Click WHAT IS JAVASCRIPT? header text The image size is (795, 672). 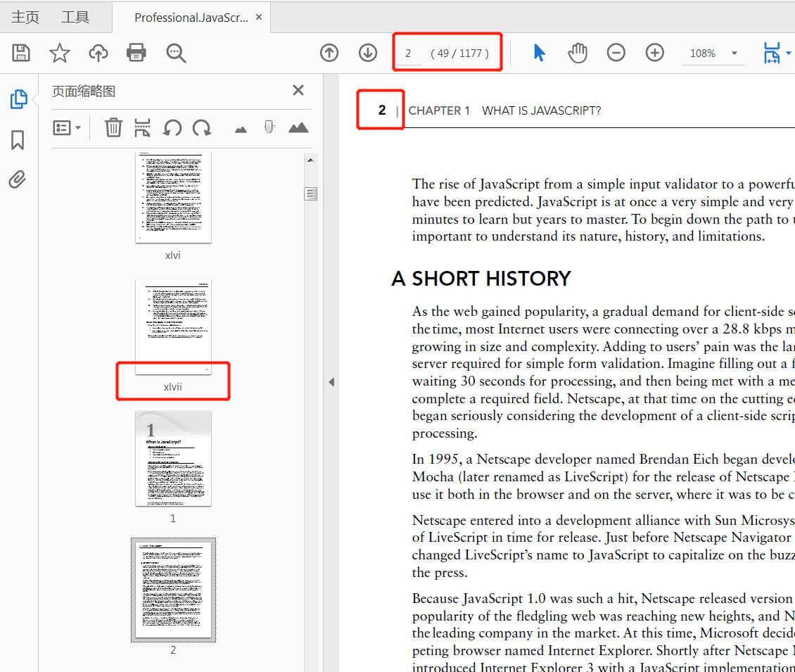coord(542,110)
